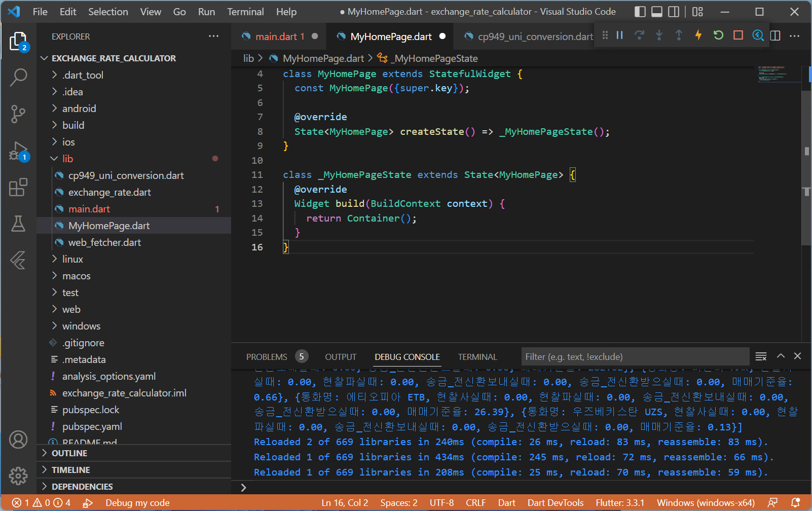This screenshot has height=511, width=812.
Task: Open the Terminal menu
Action: pyautogui.click(x=245, y=12)
